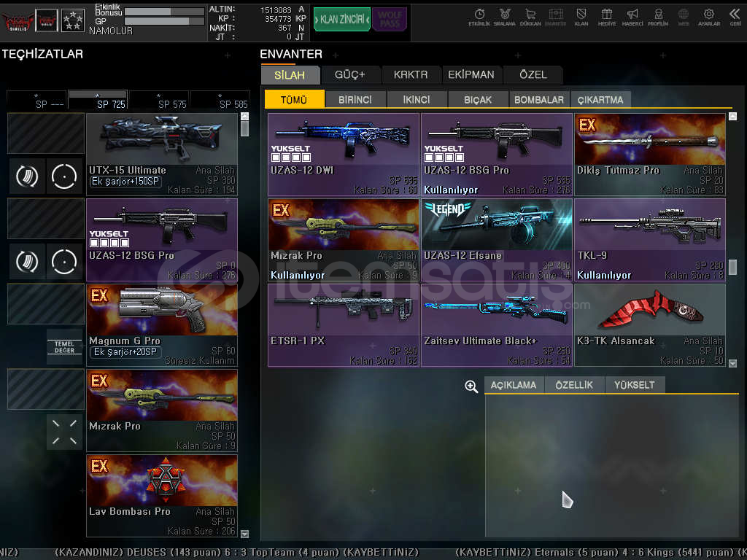Viewport: 747px width, 560px height.
Task: Filter weapons by BOMBALAR
Action: pyautogui.click(x=539, y=99)
